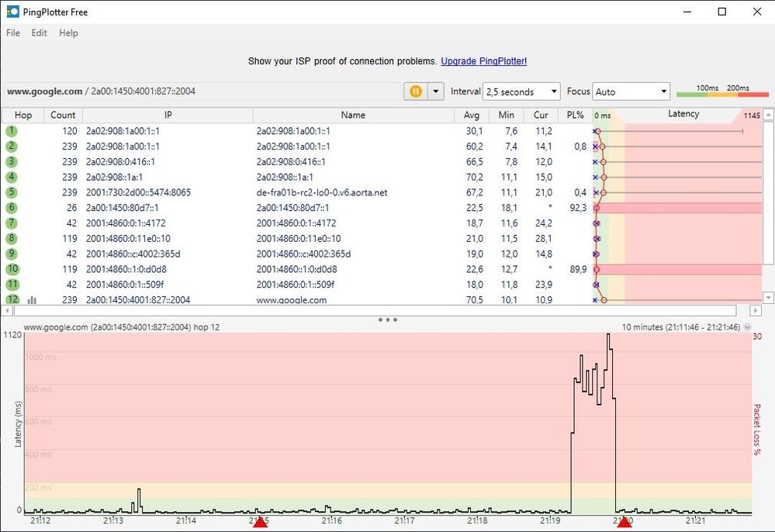Select hop 7 green circle icon

(12, 223)
